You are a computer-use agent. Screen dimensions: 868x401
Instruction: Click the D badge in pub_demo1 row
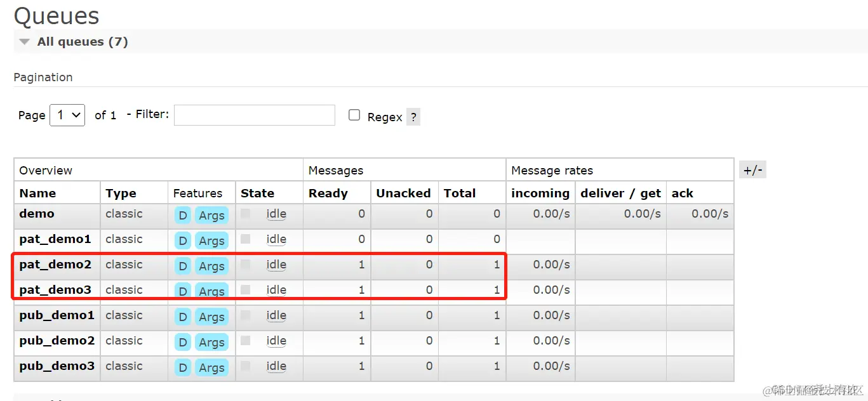[183, 317]
